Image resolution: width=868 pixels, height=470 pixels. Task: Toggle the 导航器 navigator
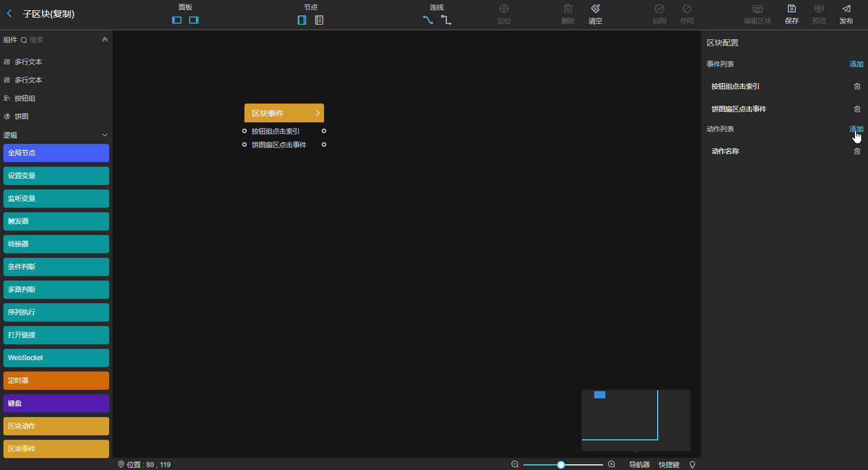tap(639, 465)
